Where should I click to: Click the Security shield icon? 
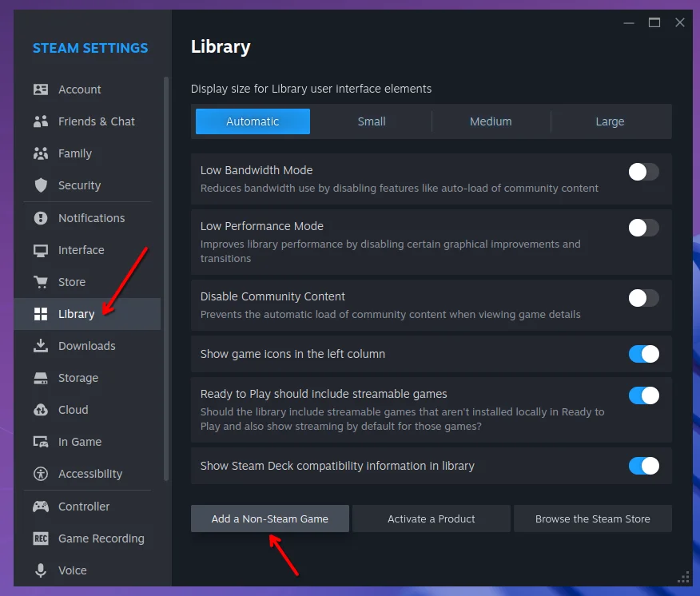[x=41, y=185]
